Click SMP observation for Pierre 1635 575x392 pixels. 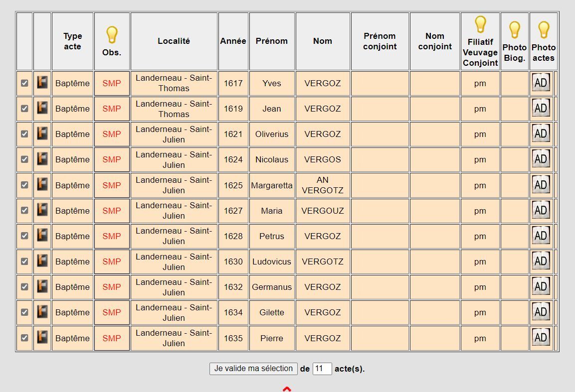[112, 338]
